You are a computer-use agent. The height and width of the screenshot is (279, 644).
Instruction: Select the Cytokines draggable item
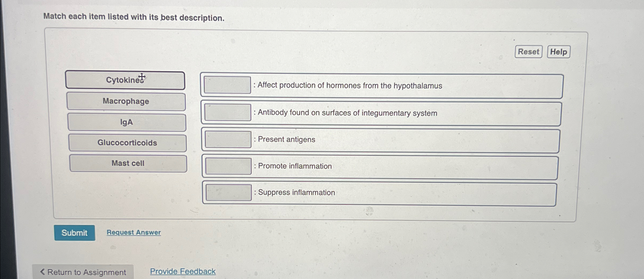[x=126, y=80]
